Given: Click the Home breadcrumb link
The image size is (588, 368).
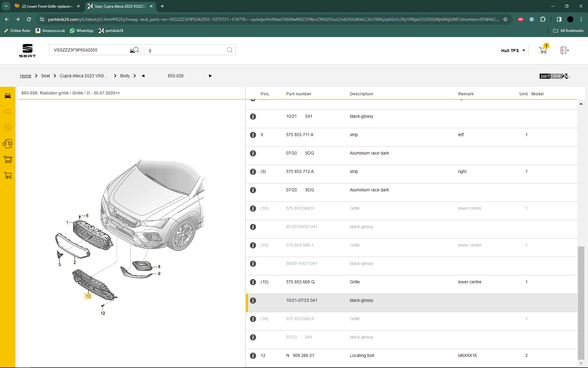Looking at the screenshot, I should click(x=25, y=76).
